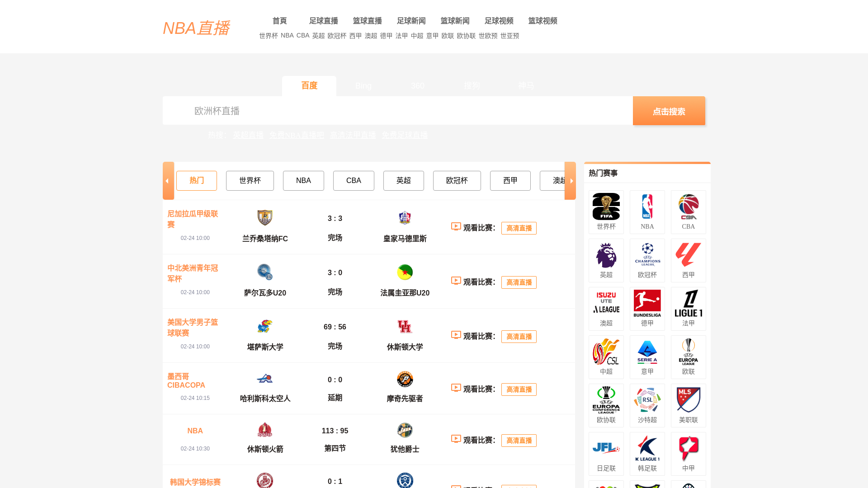This screenshot has height=488, width=868.
Task: Open the 欧协联 Conference League tile
Action: [x=606, y=405]
